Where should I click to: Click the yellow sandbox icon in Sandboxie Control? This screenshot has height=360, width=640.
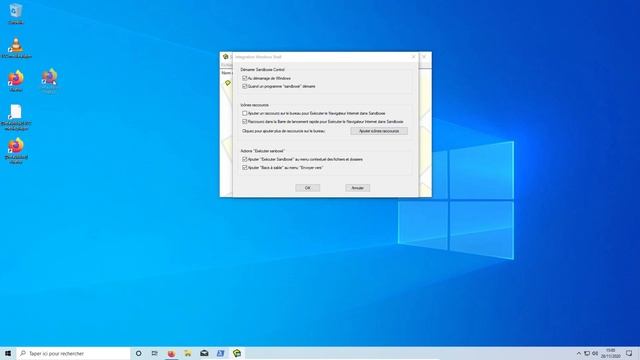tap(228, 83)
